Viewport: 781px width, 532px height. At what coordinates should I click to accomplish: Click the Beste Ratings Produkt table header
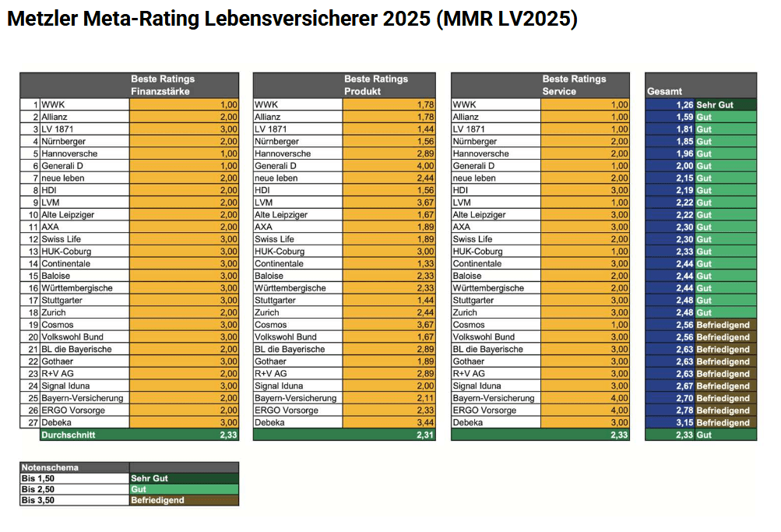pyautogui.click(x=375, y=85)
